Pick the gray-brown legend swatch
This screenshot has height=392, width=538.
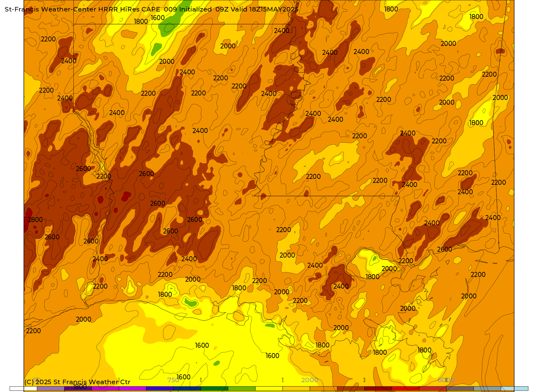tap(460, 389)
